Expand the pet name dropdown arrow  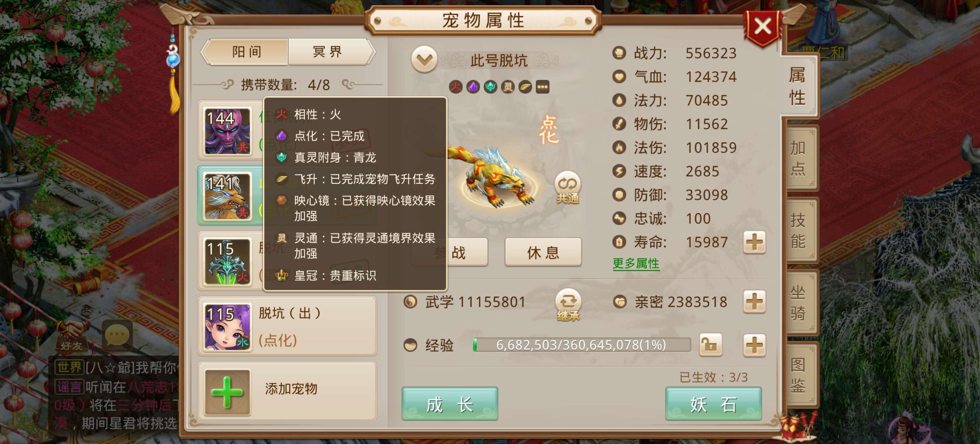coord(424,60)
